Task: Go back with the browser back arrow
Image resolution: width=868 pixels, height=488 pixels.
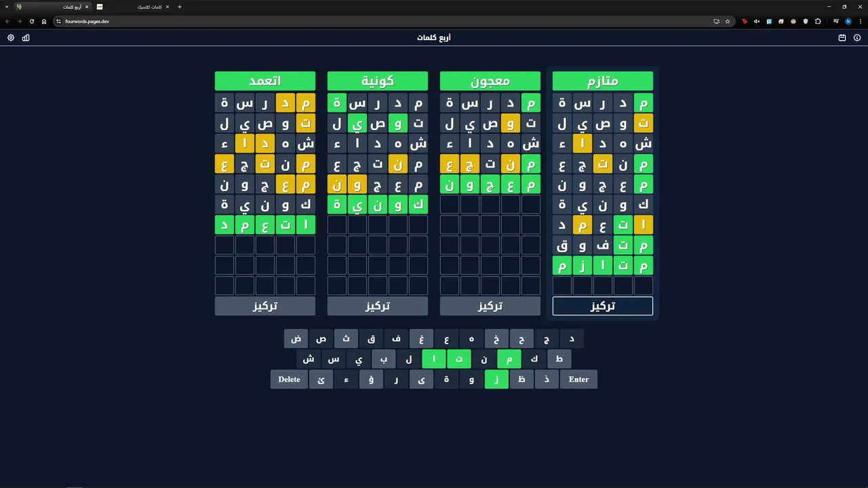Action: [7, 21]
